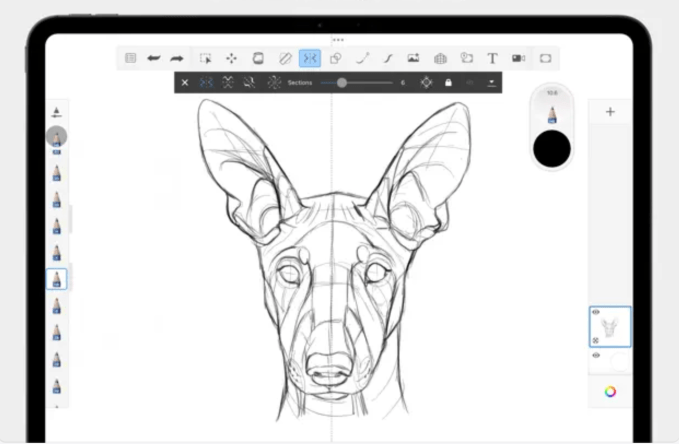Image resolution: width=679 pixels, height=444 pixels.
Task: Enable radial symmetry mode
Action: point(274,82)
